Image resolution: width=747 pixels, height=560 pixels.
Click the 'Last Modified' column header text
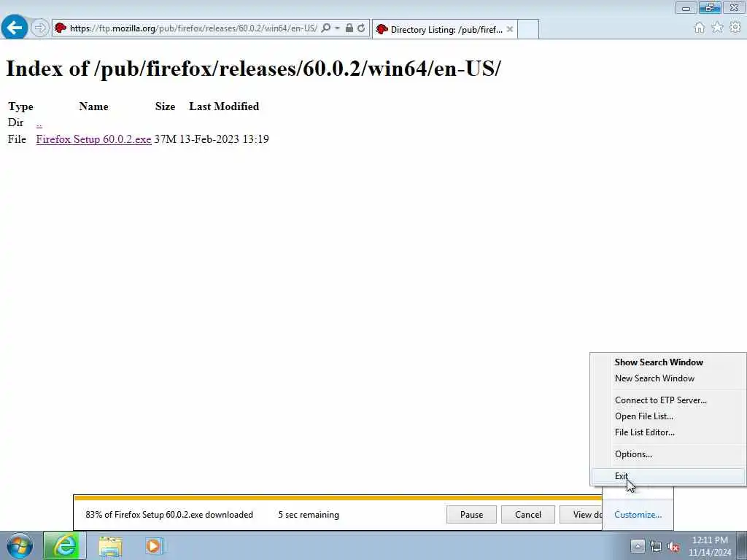click(x=224, y=106)
